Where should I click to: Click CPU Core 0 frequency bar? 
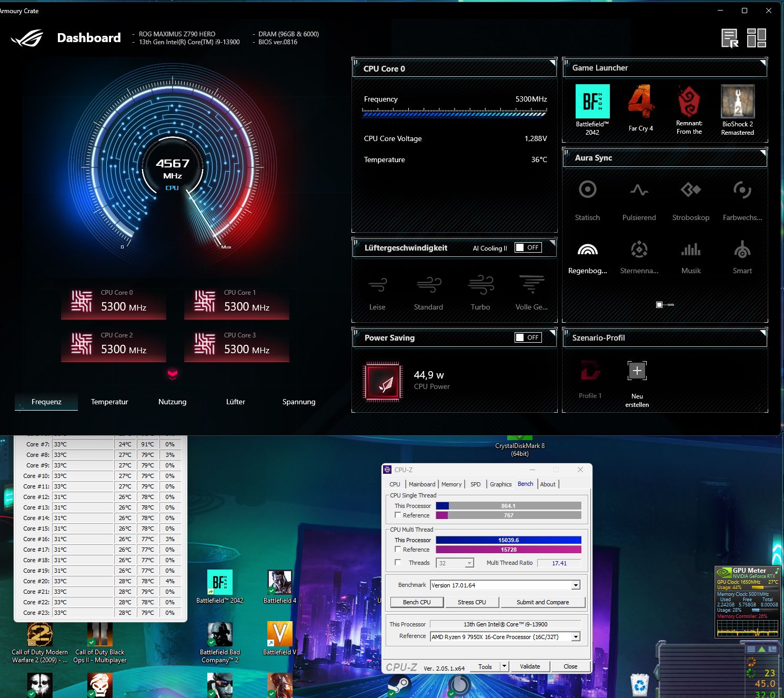[x=455, y=113]
